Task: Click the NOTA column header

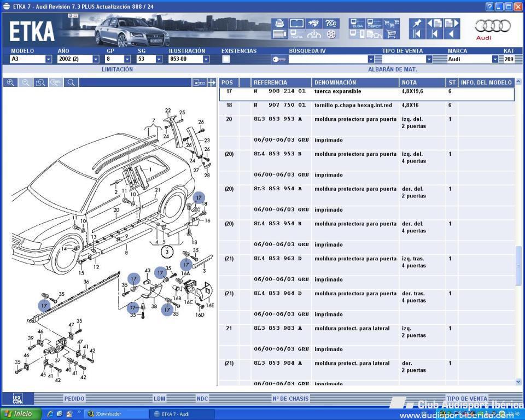Action: pyautogui.click(x=422, y=83)
